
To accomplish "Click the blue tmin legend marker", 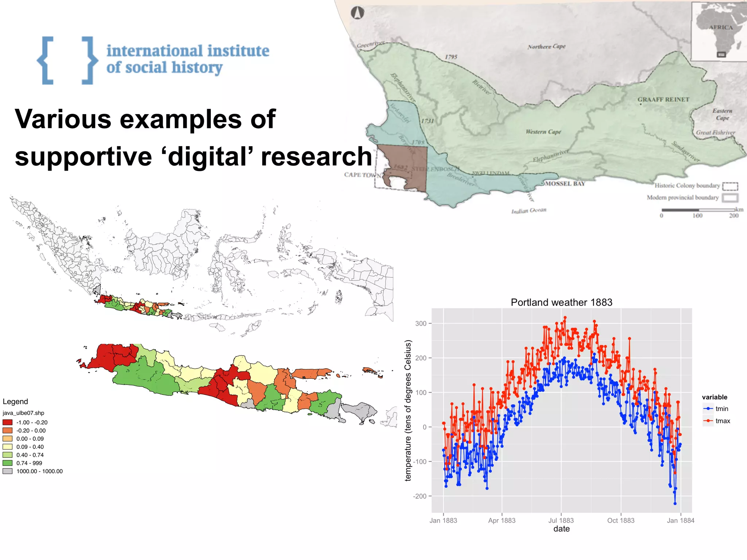I will (x=708, y=409).
